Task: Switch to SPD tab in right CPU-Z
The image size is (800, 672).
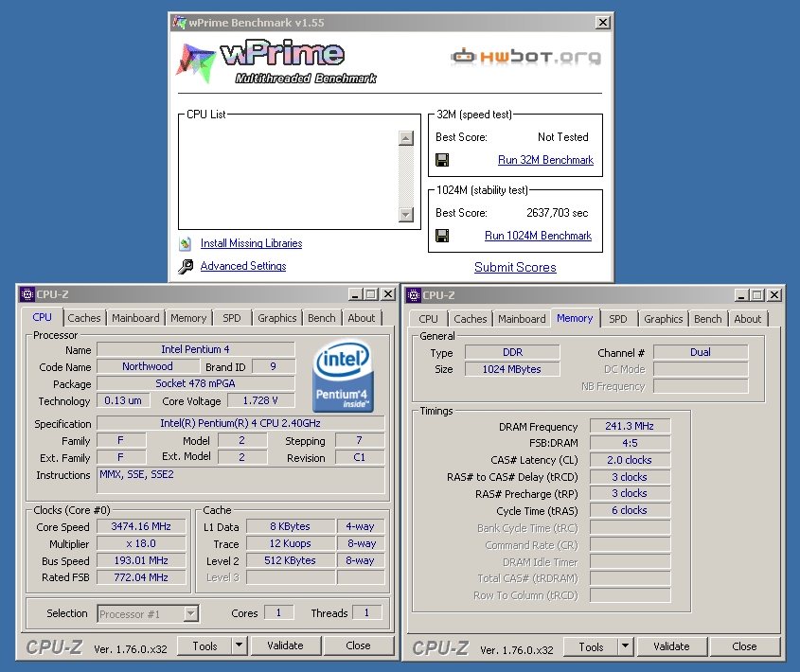Action: tap(618, 319)
